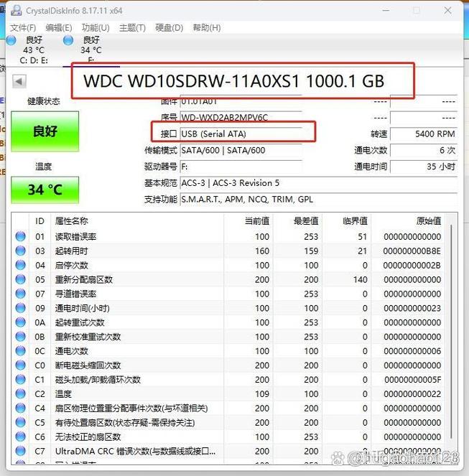Image resolution: width=469 pixels, height=476 pixels.
Task: Open the 帮助(H) menu
Action: tap(207, 28)
